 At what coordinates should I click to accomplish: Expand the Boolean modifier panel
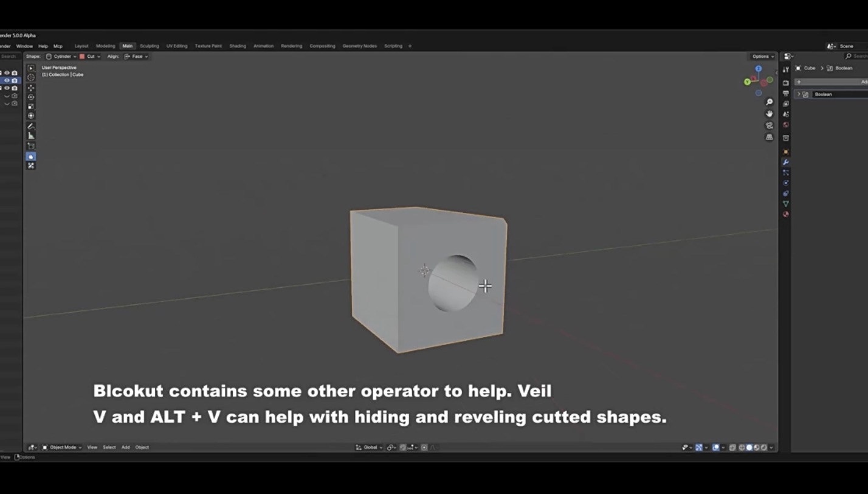[x=799, y=94]
